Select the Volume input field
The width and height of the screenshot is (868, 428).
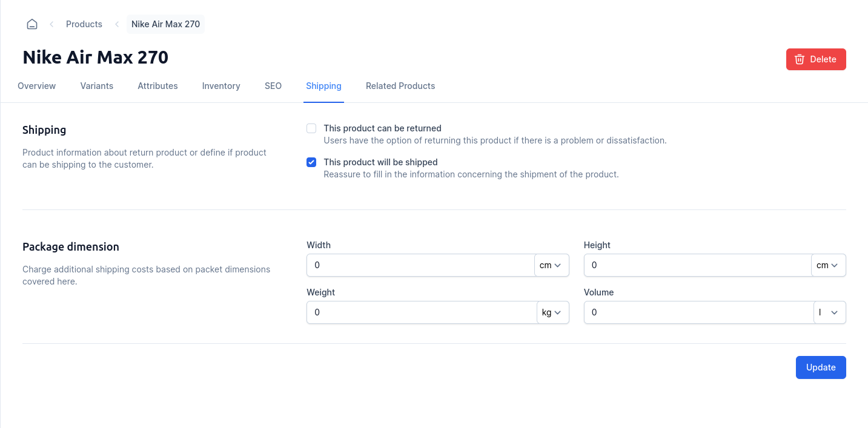click(698, 312)
